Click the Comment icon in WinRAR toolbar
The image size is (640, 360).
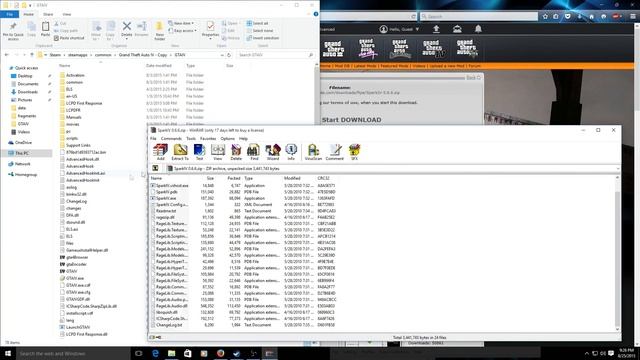click(335, 152)
